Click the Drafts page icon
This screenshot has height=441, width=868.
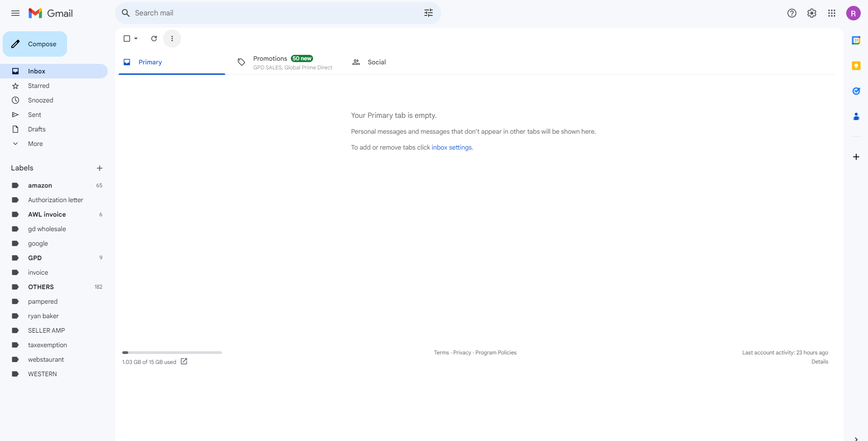coord(15,129)
